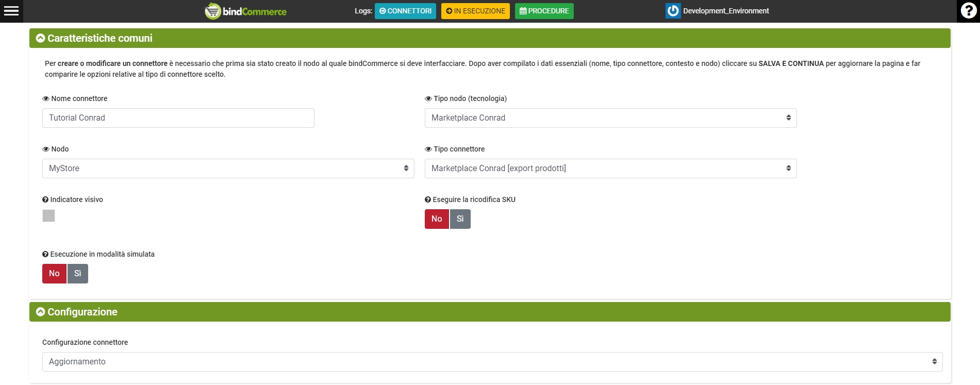Click eye icon next to Nome connettore

tap(46, 99)
